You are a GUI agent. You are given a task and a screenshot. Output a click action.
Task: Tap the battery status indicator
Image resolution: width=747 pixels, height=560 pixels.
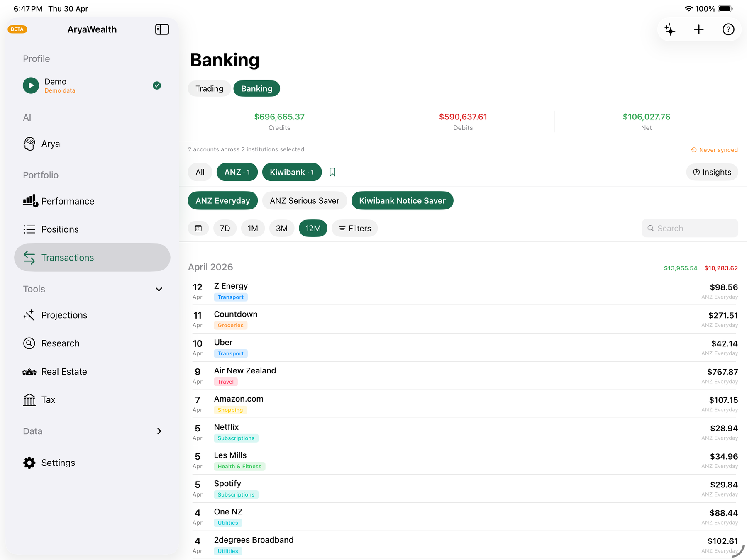725,9
